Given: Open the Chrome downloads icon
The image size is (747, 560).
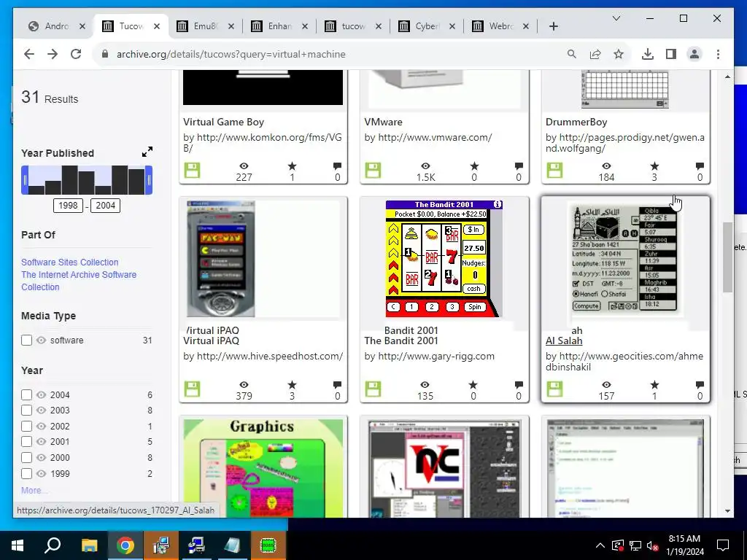Looking at the screenshot, I should tap(648, 54).
